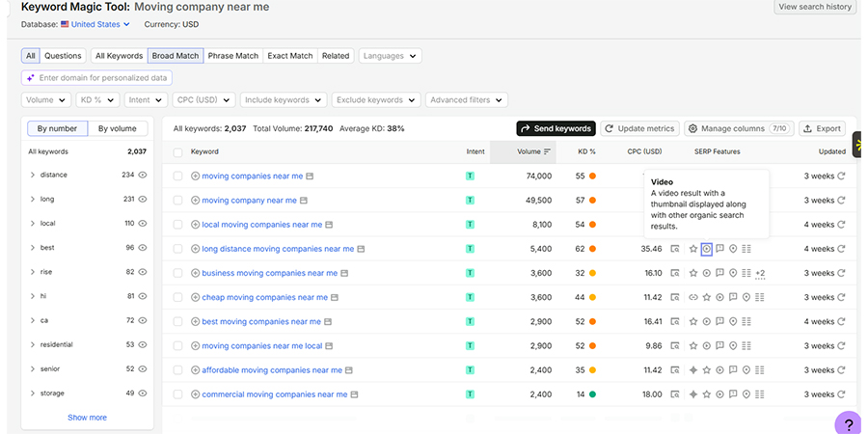
Task: Toggle eye icon for the 'distance' group
Action: tap(143, 175)
